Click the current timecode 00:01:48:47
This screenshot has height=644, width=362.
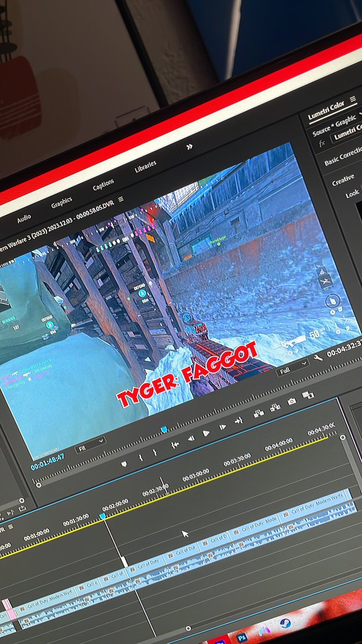[47, 463]
